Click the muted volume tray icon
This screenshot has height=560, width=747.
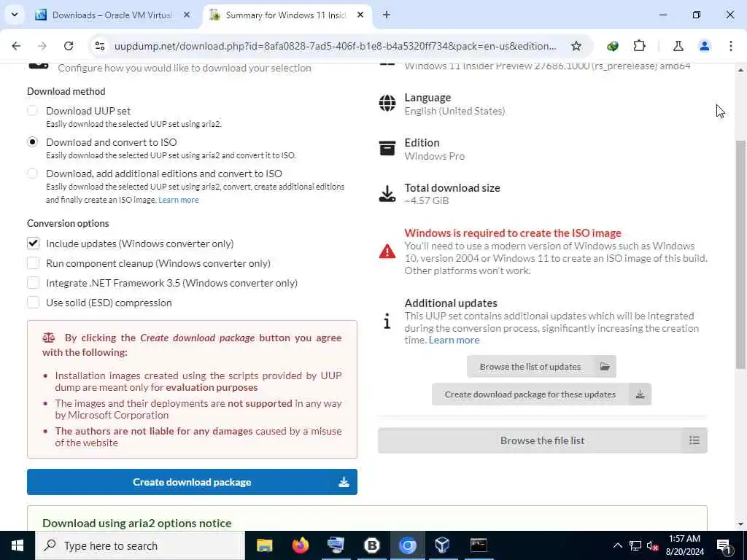(653, 545)
